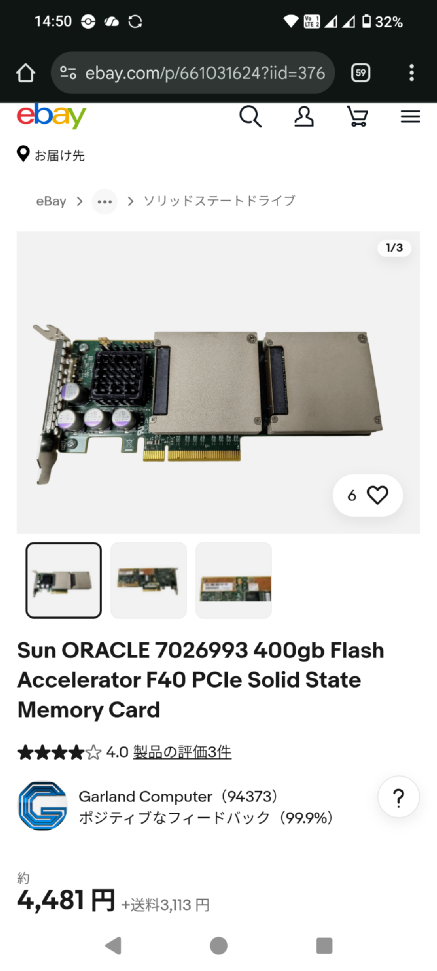Open the account profile icon
This screenshot has height=971, width=437.
pos(304,116)
